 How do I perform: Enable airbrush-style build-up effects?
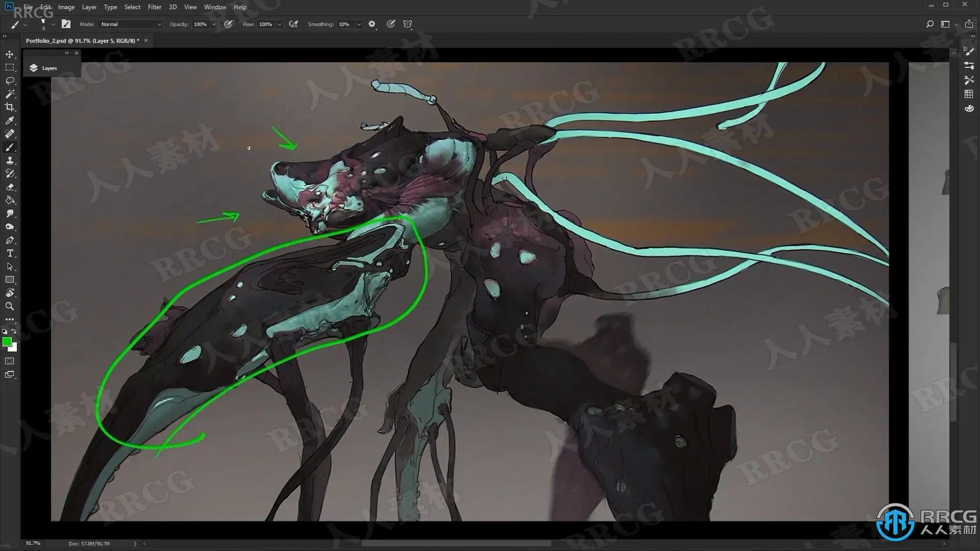click(x=293, y=24)
